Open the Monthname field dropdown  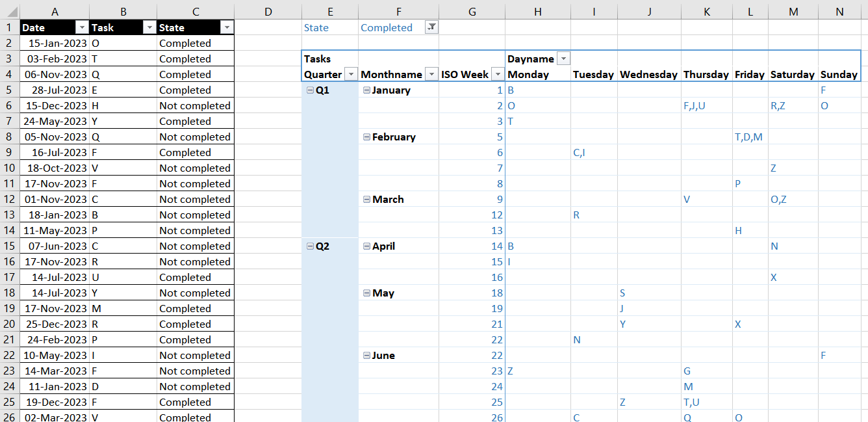click(431, 74)
